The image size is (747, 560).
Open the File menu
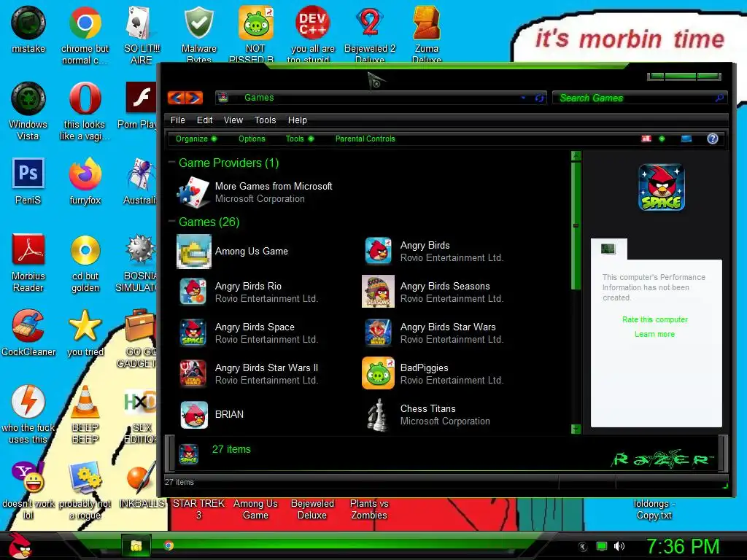point(178,120)
